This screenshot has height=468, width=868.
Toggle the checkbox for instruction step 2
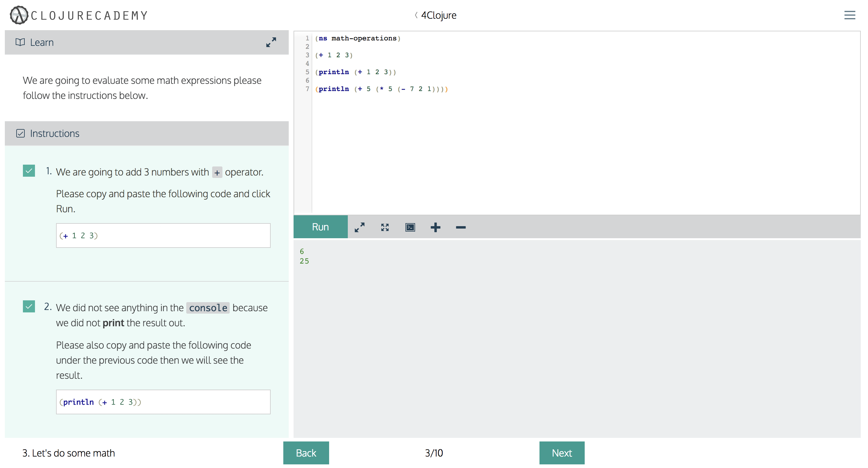tap(29, 306)
